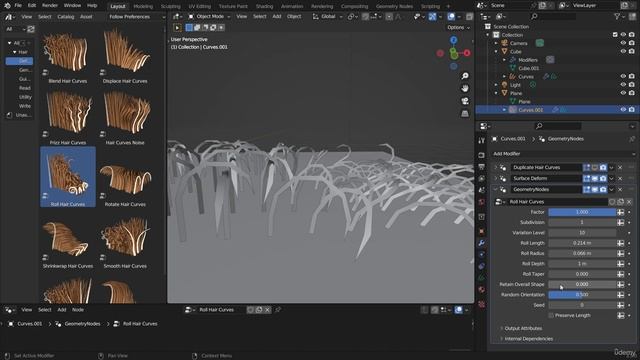Toggle camera view icon in viewport

click(465, 101)
